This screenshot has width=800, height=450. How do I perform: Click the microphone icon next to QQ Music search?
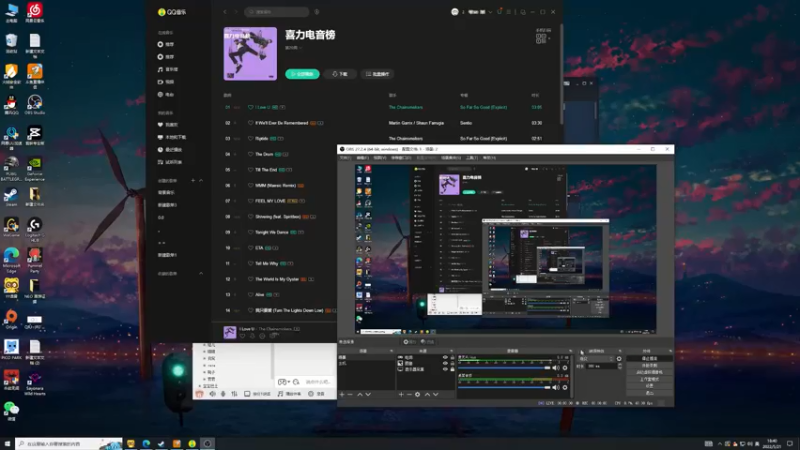[317, 12]
